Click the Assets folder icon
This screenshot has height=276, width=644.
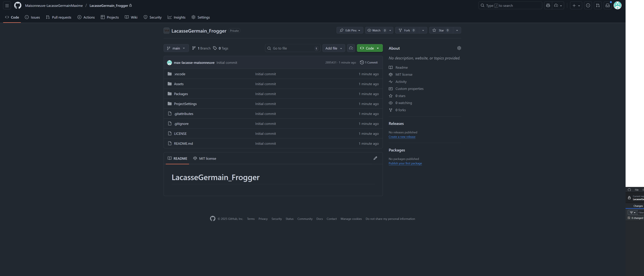pyautogui.click(x=170, y=84)
